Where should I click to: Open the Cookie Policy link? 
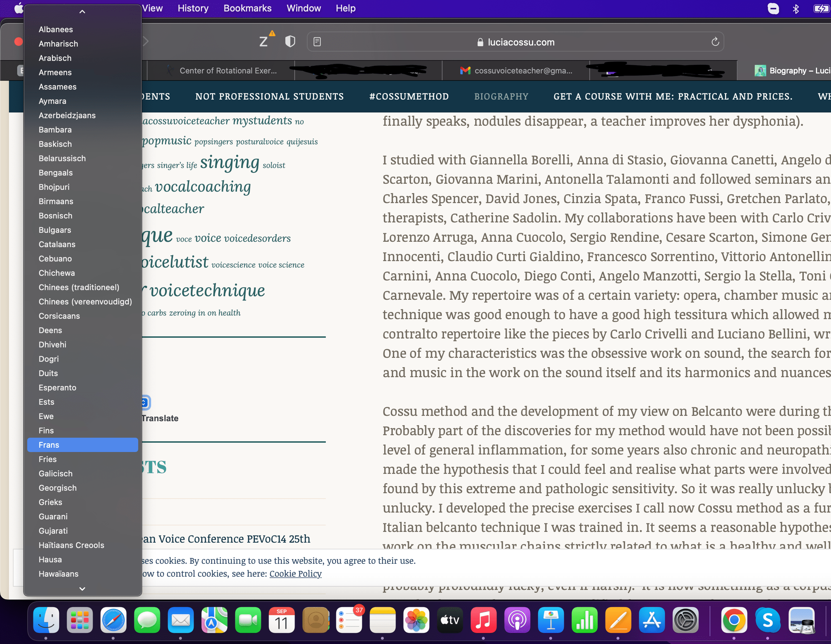pos(295,573)
